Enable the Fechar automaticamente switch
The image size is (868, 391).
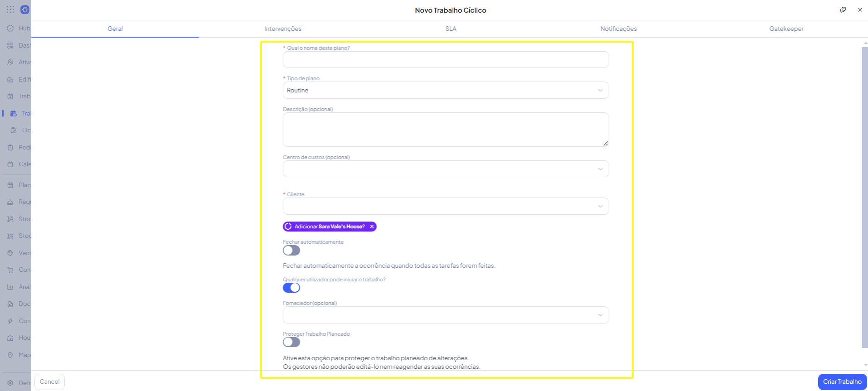click(x=291, y=251)
